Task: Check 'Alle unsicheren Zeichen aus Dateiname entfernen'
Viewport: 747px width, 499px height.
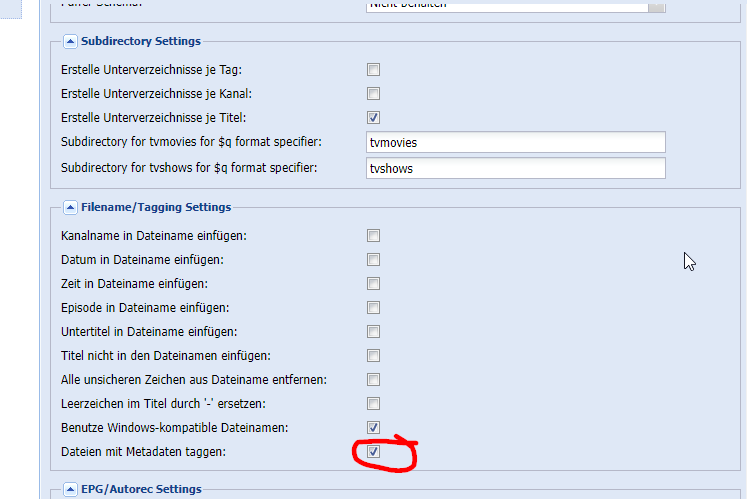Action: [x=374, y=379]
